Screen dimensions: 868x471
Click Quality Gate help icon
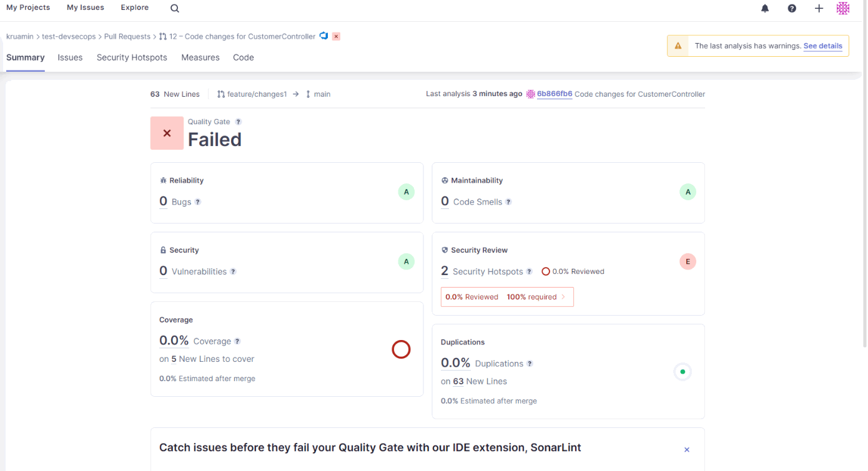[238, 122]
